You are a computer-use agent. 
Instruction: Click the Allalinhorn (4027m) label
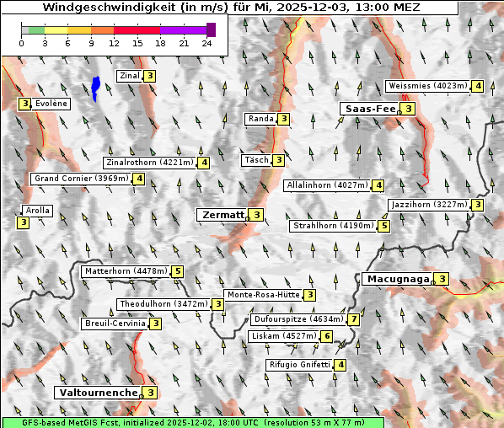click(327, 185)
